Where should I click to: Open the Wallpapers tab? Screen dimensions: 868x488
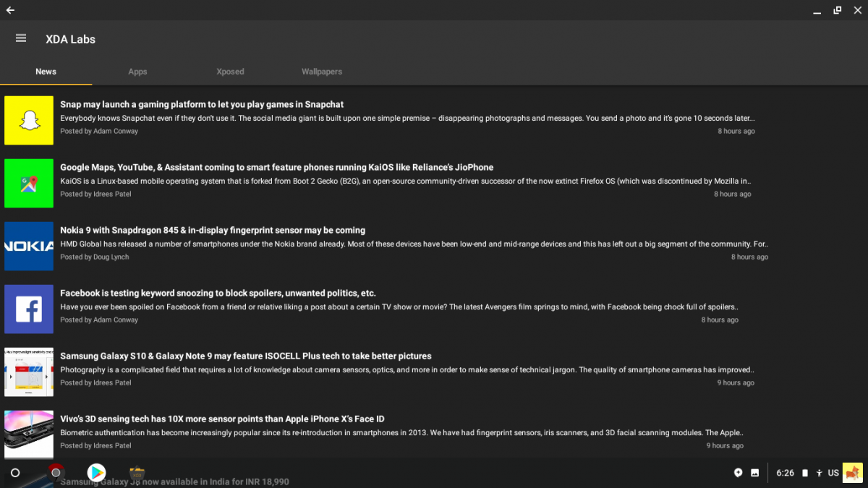click(x=321, y=72)
